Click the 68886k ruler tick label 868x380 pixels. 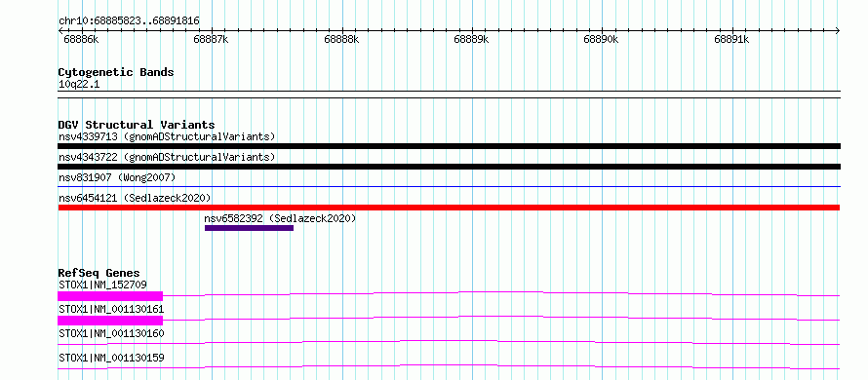81,40
